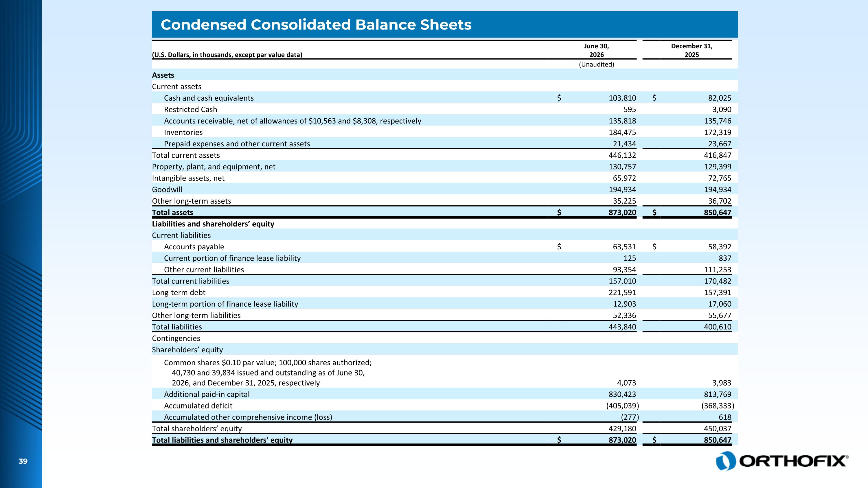Select the Total current liabilities label
This screenshot has height=488, width=868.
coord(190,281)
